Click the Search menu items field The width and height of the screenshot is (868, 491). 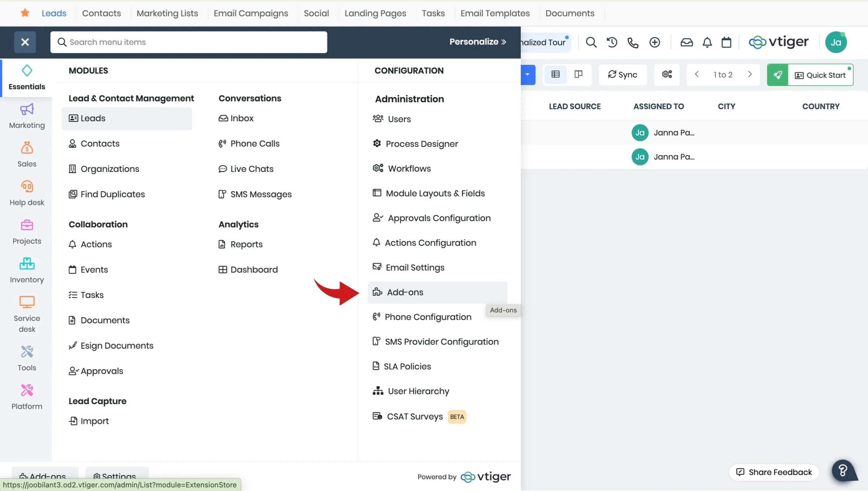pos(189,42)
